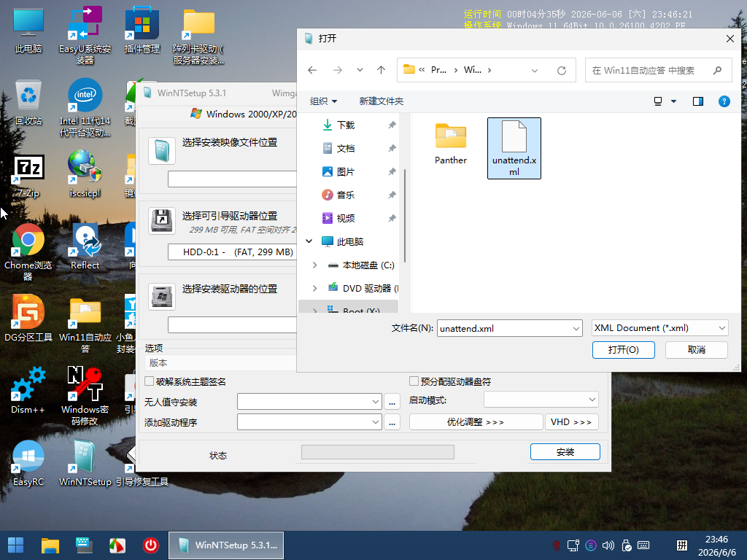
Task: Open 插件管理 desktop shortcut
Action: 142,30
